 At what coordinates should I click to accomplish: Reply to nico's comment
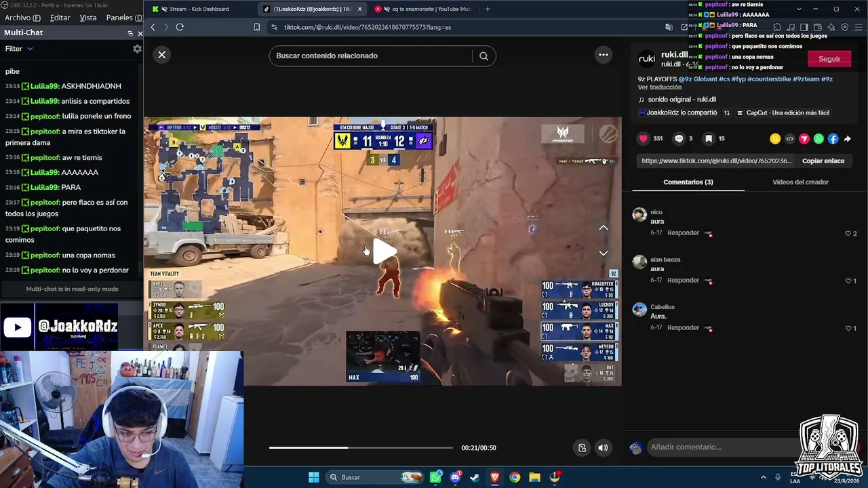click(683, 233)
